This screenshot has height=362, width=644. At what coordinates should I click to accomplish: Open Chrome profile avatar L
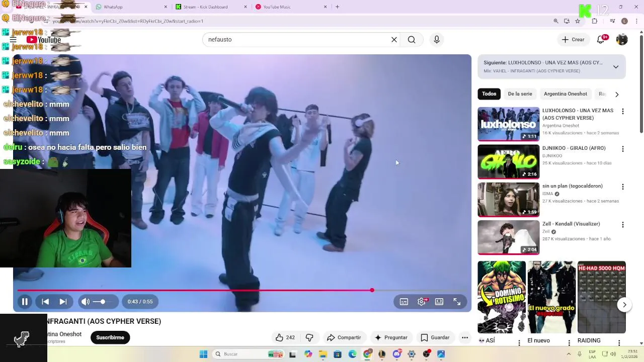624,21
